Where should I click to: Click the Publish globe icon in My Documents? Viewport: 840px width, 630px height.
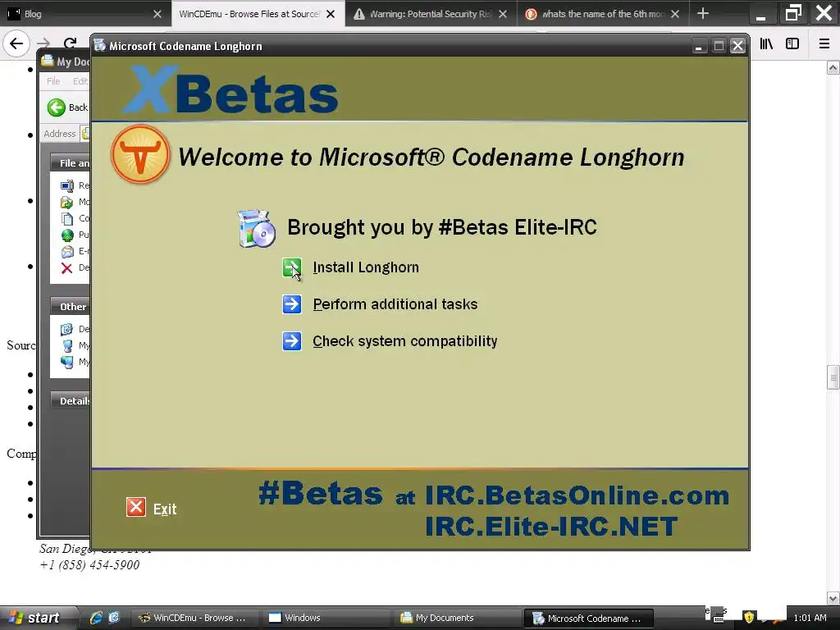pos(67,235)
